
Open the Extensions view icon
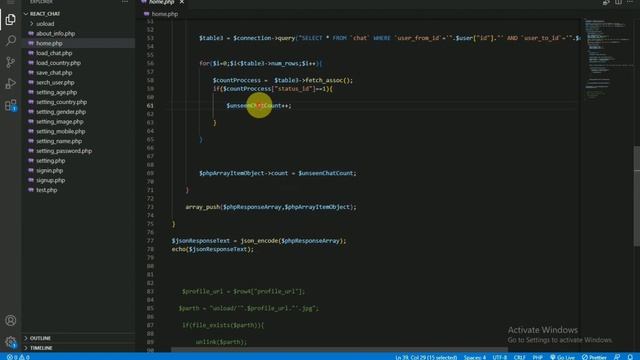click(11, 105)
